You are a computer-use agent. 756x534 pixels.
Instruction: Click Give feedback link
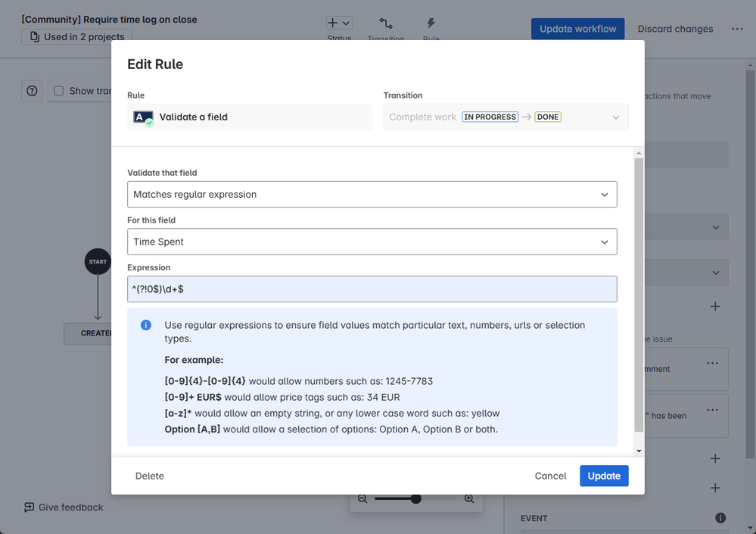71,507
